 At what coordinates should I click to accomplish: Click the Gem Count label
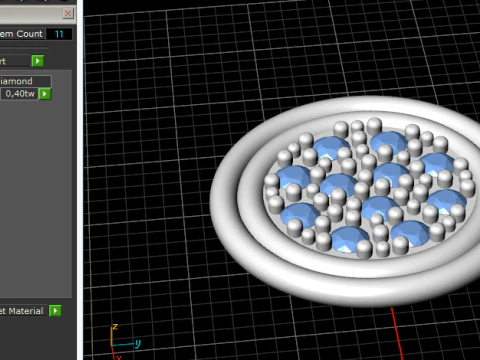22,34
